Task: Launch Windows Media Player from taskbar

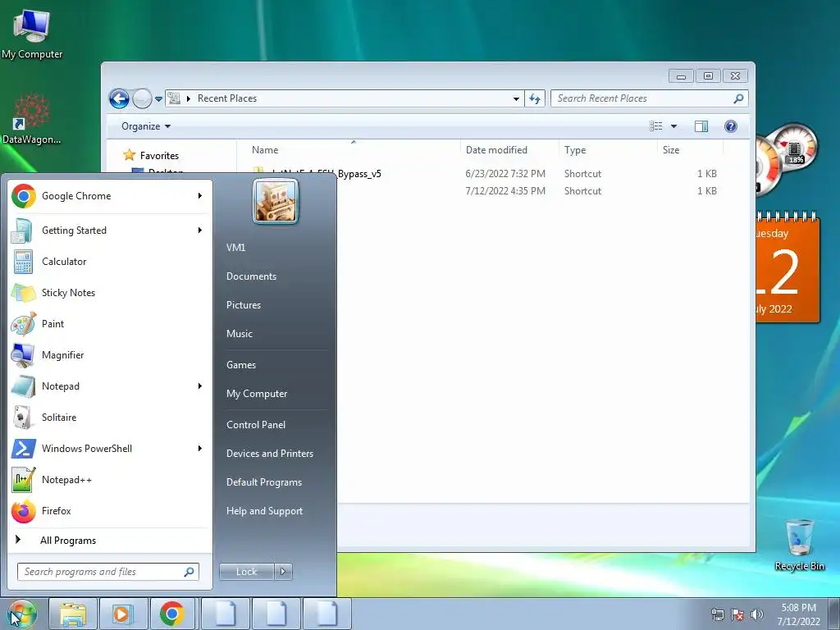Action: point(123,614)
